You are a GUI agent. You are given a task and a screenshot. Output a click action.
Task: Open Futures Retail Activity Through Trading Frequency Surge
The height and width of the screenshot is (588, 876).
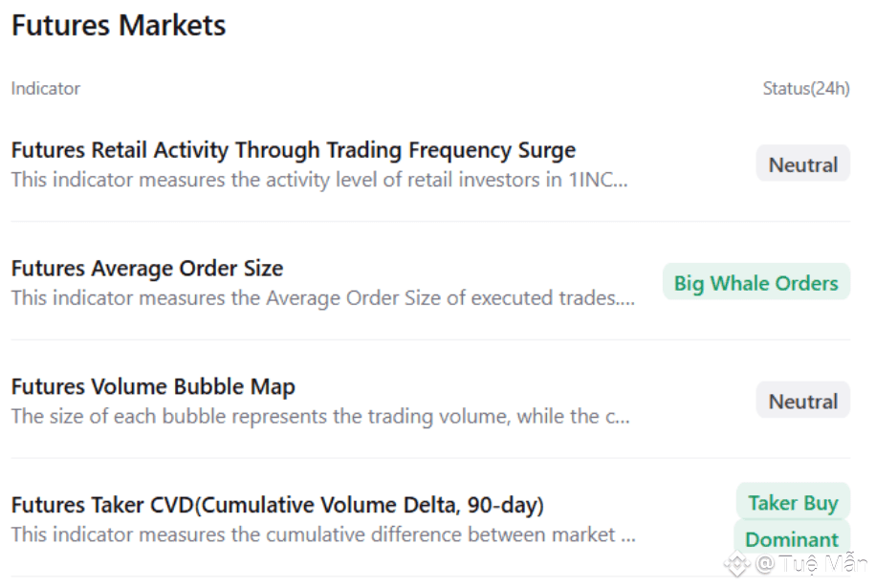293,150
